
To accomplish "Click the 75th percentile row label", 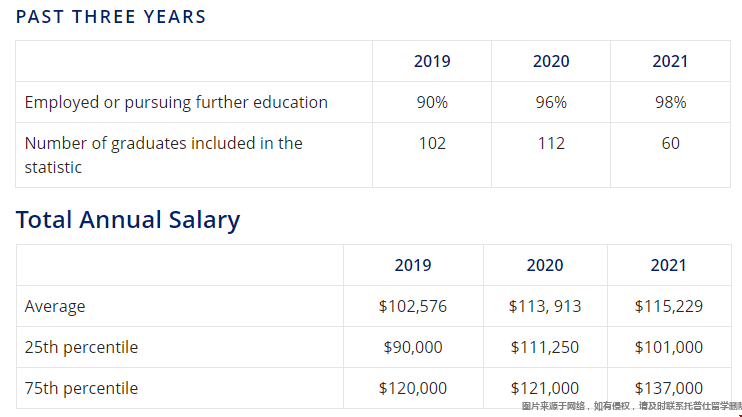I will click(81, 389).
